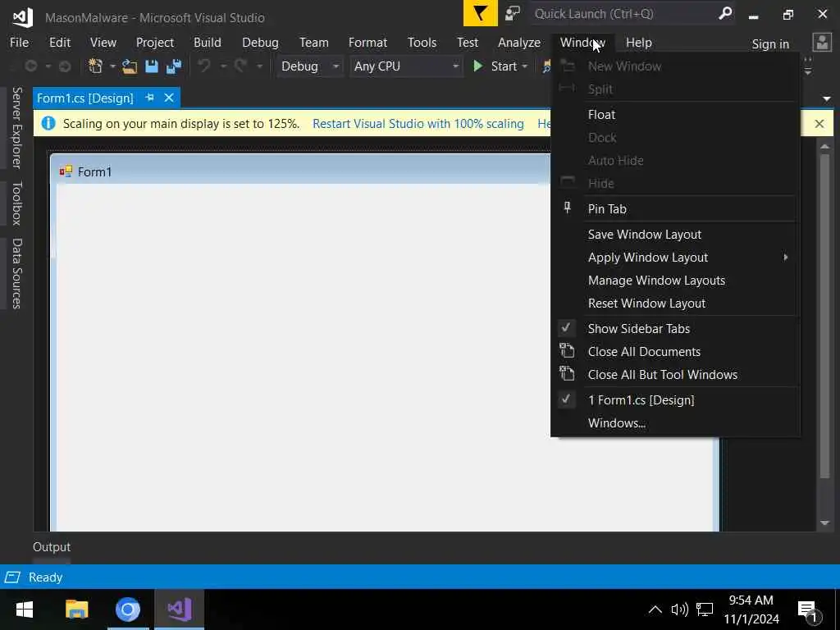Click Sign in
This screenshot has height=630, width=840.
[770, 44]
